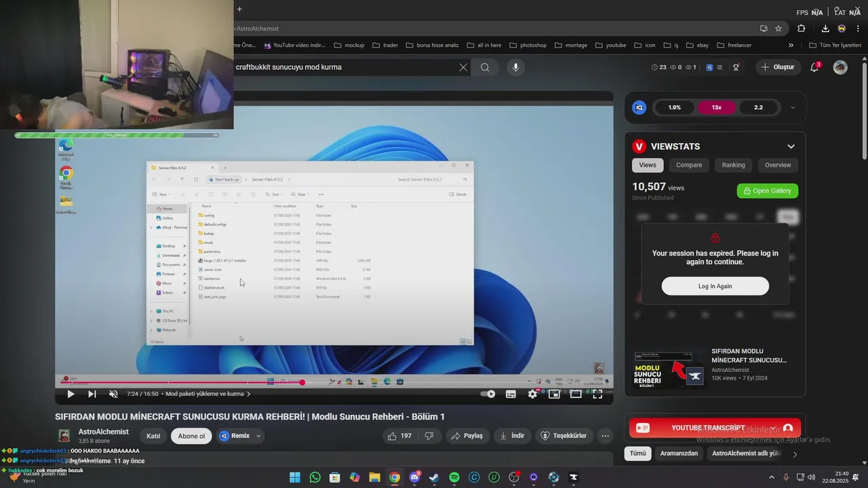The image size is (868, 488).
Task: Switch to Overview tab in ViewStats
Action: pos(778,165)
